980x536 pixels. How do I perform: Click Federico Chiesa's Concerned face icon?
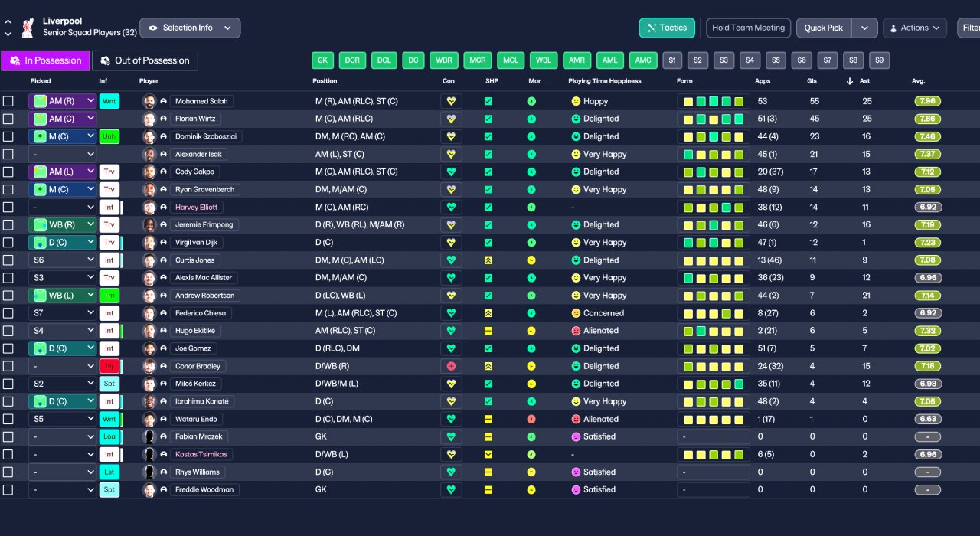click(x=576, y=313)
